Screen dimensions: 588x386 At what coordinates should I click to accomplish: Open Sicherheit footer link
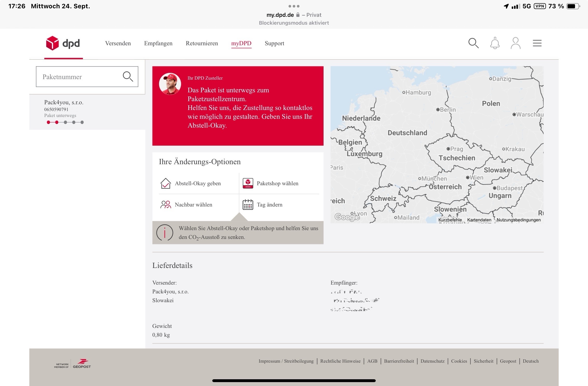(x=483, y=361)
